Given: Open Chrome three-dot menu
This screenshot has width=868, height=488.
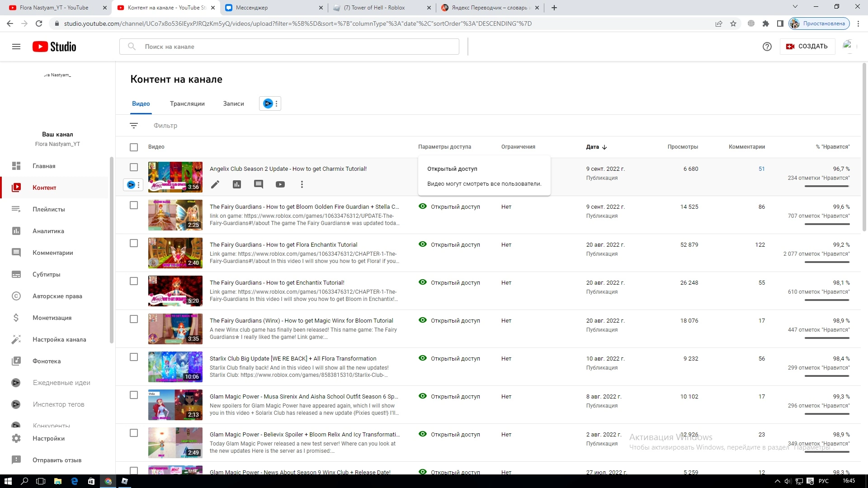Looking at the screenshot, I should pyautogui.click(x=859, y=23).
